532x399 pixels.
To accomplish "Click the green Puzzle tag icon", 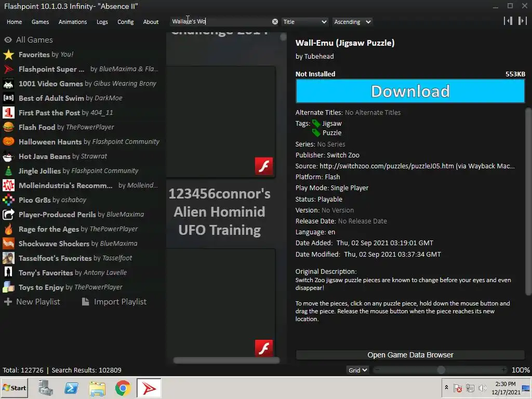I will click(x=316, y=132).
